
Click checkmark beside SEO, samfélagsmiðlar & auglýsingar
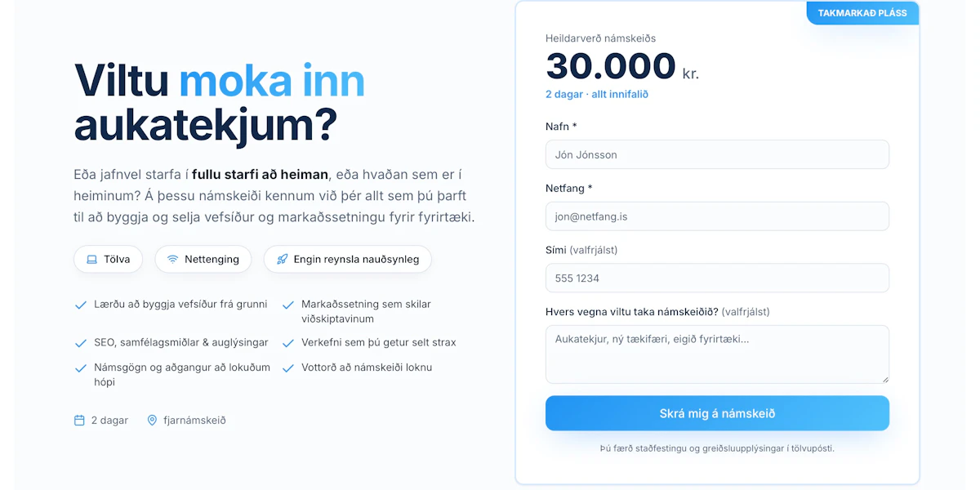[x=81, y=343]
